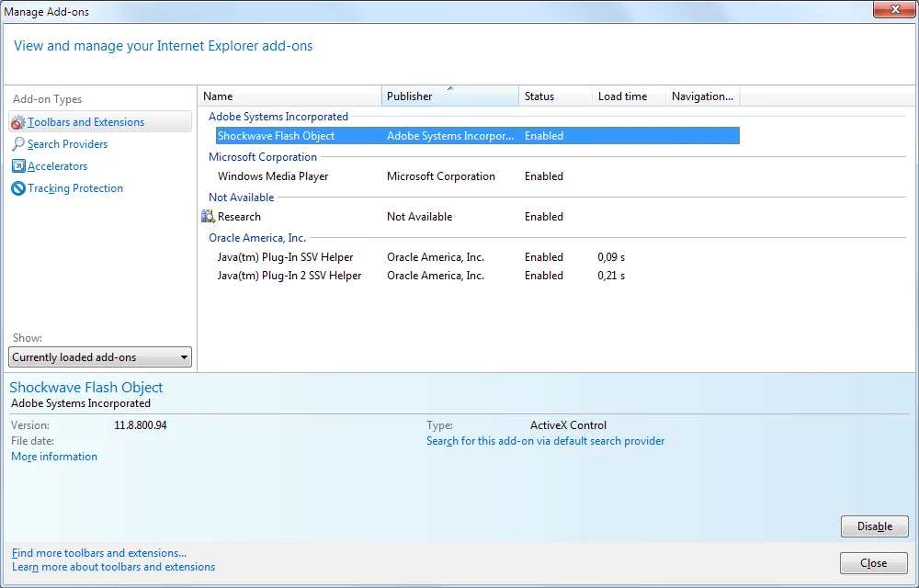Click the Toolbars and Extensions gear icon
This screenshot has height=588, width=919.
pos(18,122)
